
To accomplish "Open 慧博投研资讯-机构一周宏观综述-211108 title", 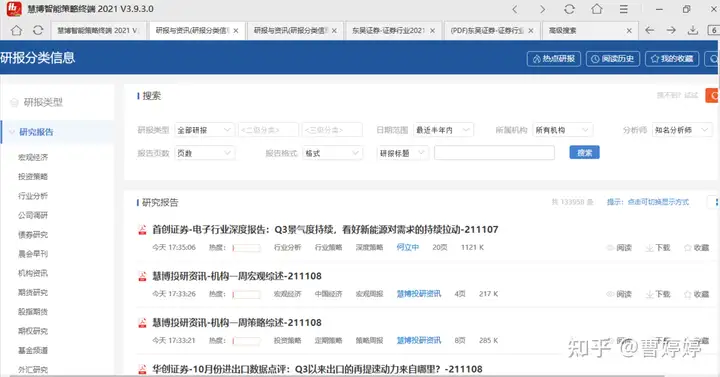I will click(237, 276).
